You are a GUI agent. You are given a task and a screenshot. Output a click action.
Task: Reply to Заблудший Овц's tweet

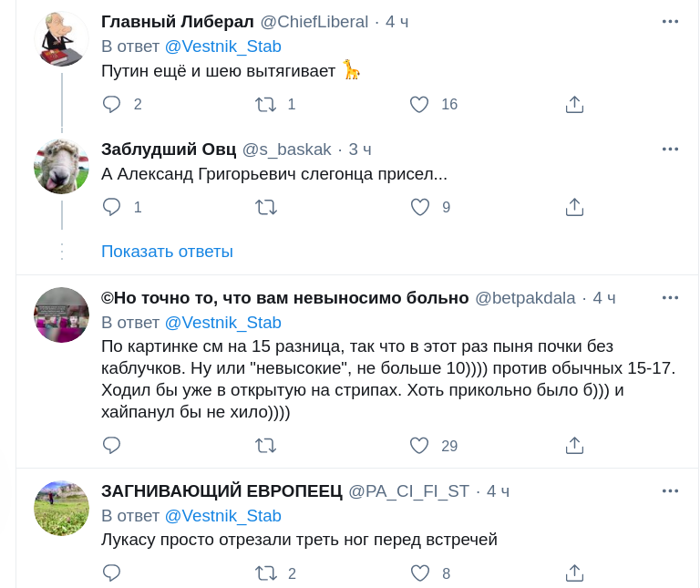112,207
